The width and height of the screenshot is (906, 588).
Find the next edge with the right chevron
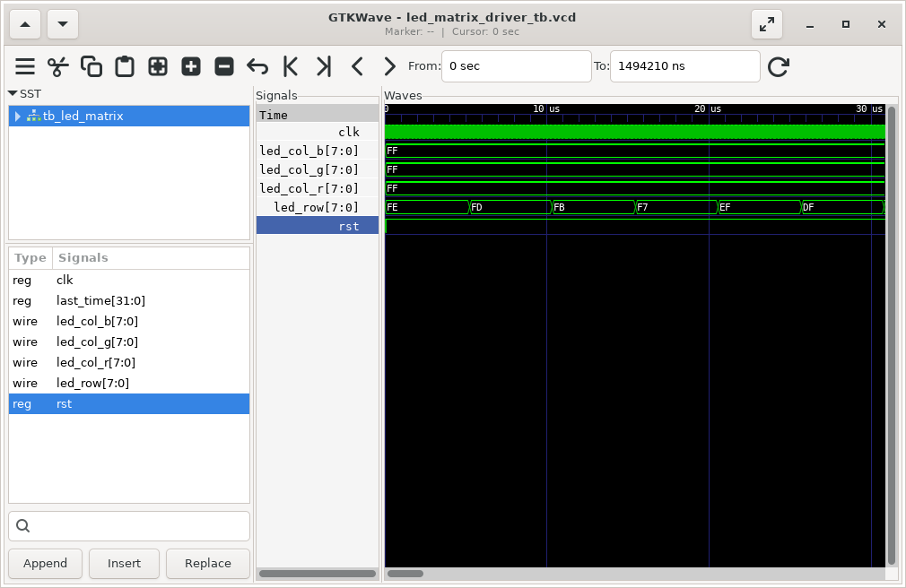pyautogui.click(x=389, y=66)
